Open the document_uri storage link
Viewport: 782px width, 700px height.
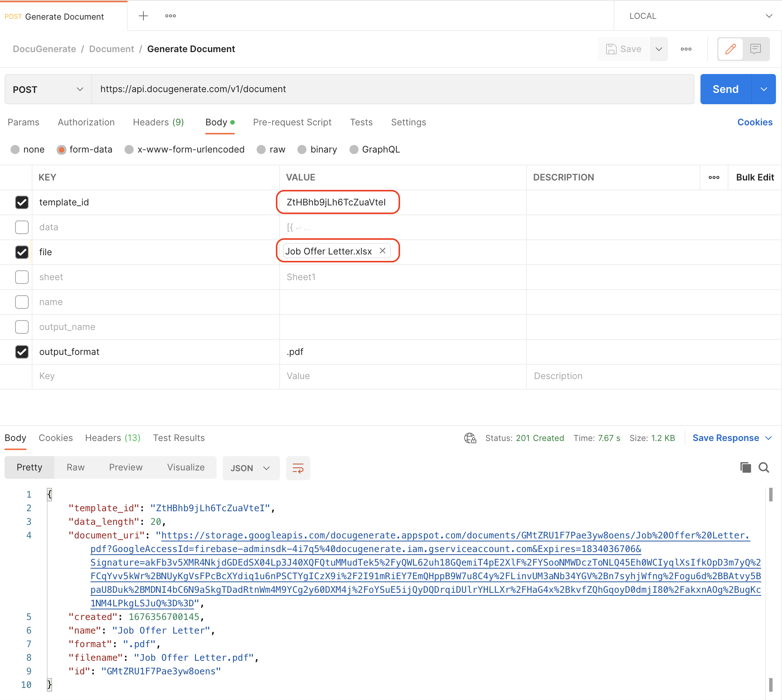pos(426,569)
